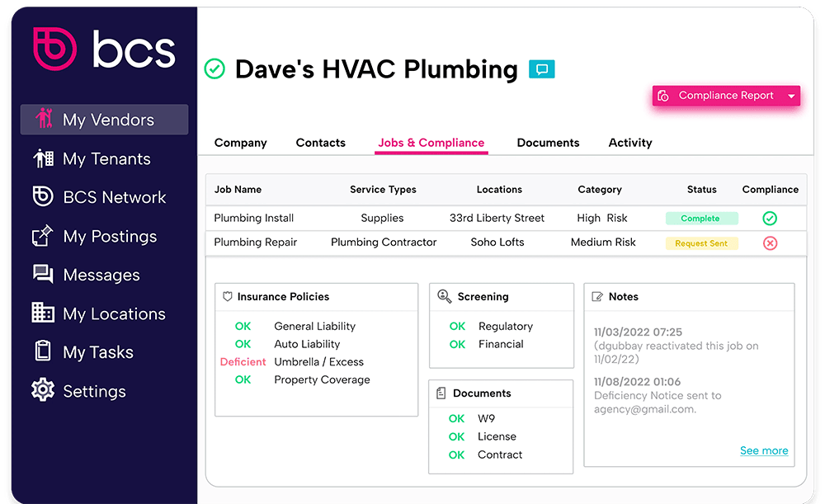Click the My Postings icon
Viewport: 825px width, 504px height.
pyautogui.click(x=43, y=236)
